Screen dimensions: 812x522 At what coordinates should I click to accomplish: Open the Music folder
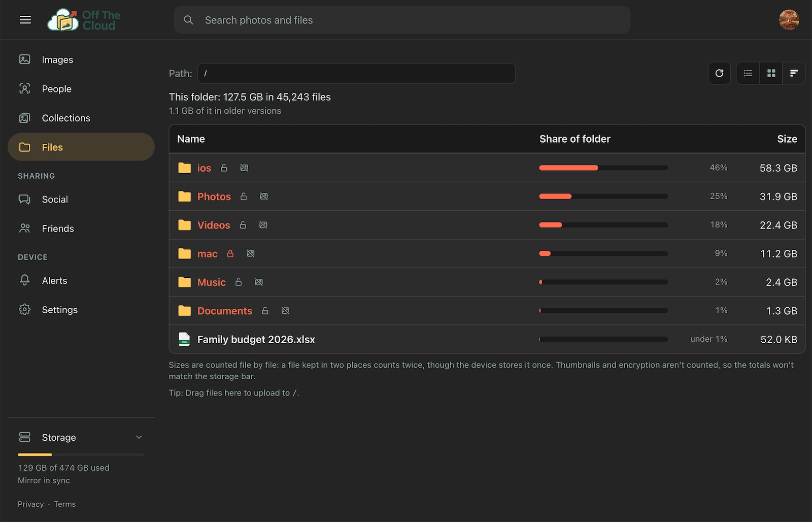point(212,282)
